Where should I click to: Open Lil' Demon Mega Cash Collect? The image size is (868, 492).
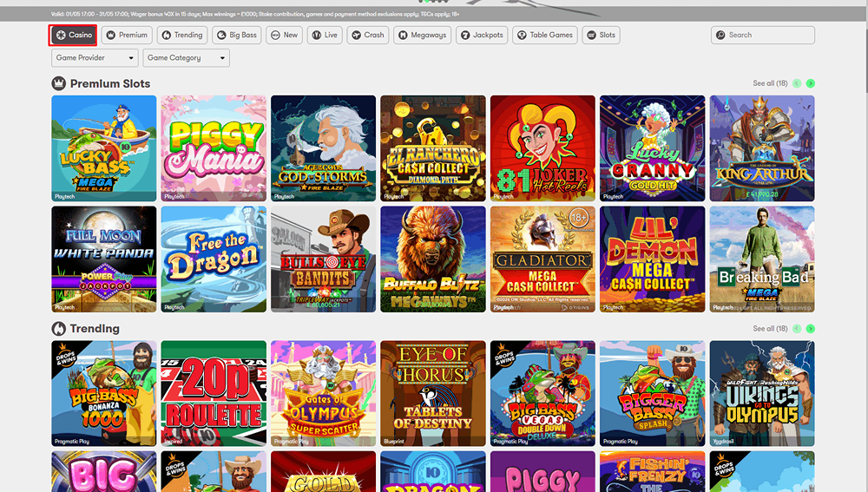coord(653,259)
